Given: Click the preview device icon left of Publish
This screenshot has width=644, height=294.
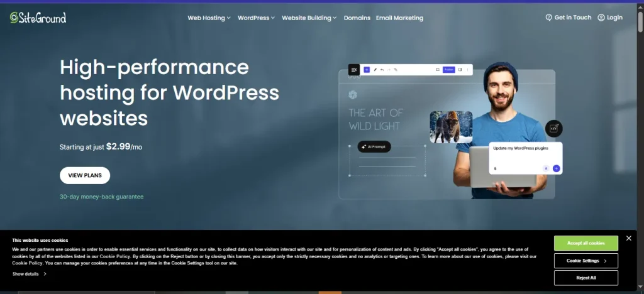Looking at the screenshot, I should tap(438, 70).
